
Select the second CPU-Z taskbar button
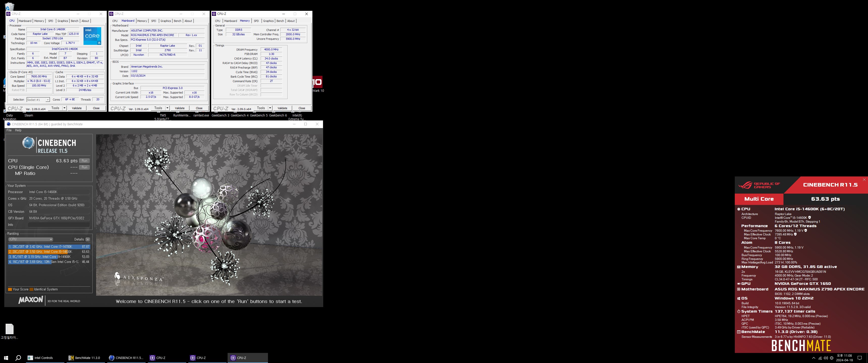[207, 358]
